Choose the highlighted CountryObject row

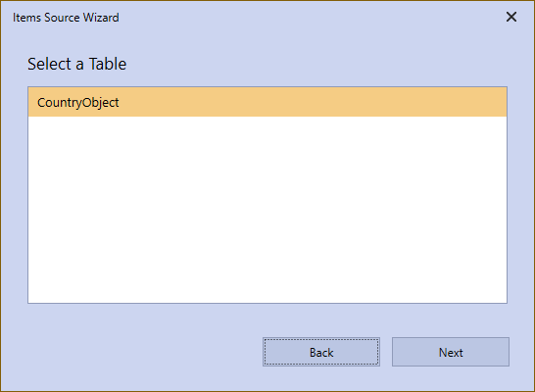click(267, 102)
